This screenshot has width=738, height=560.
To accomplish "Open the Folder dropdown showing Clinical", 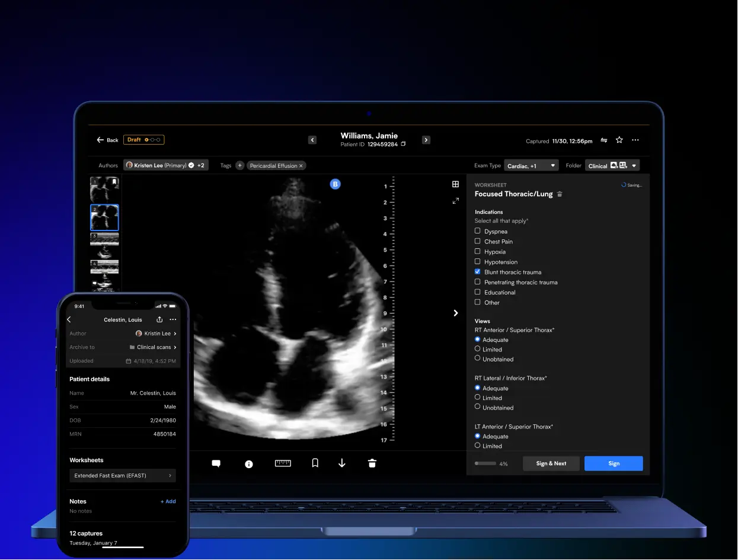I will pyautogui.click(x=612, y=166).
